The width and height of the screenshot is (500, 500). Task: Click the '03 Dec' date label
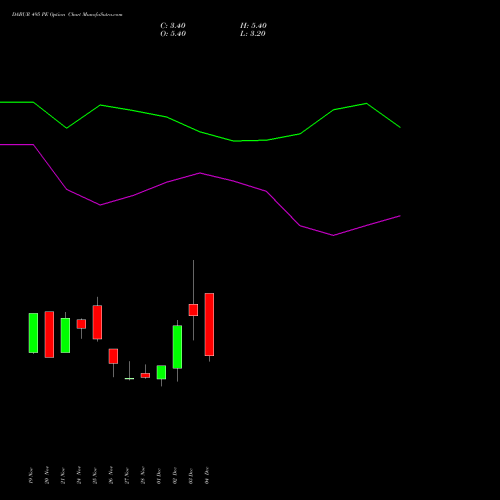(x=191, y=476)
